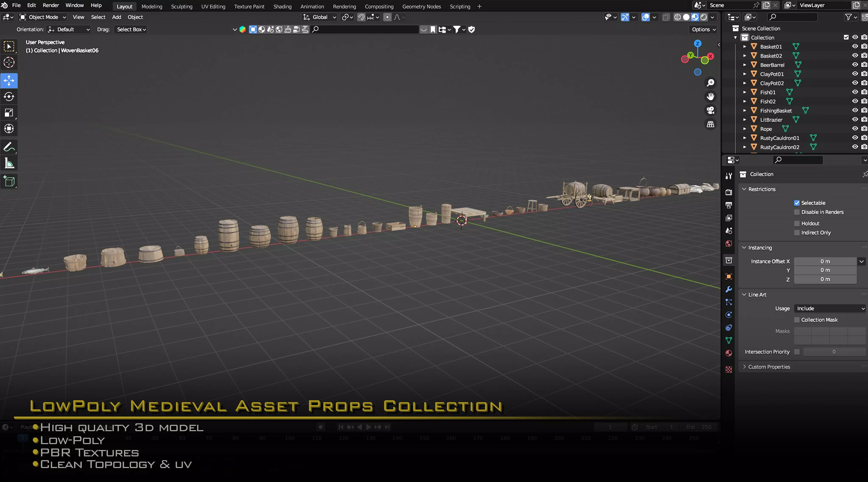Select the Rotate tool

pyautogui.click(x=9, y=97)
